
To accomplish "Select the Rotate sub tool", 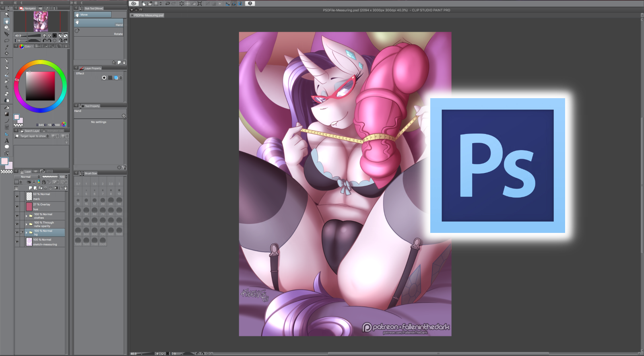I will click(99, 32).
